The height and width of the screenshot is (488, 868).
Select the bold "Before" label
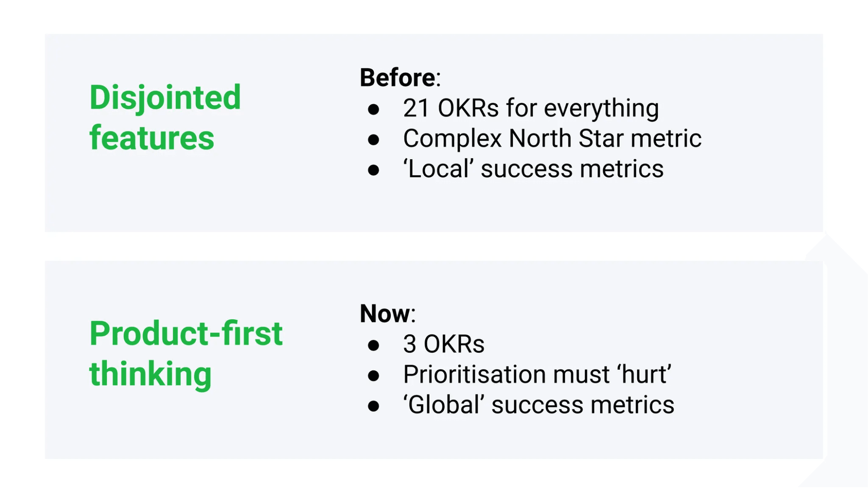(x=397, y=78)
